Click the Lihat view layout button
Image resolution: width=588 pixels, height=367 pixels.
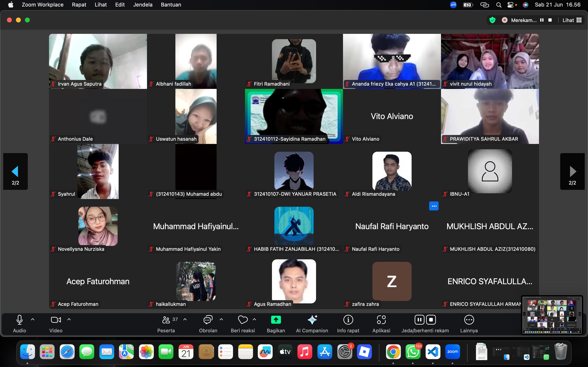click(x=572, y=20)
